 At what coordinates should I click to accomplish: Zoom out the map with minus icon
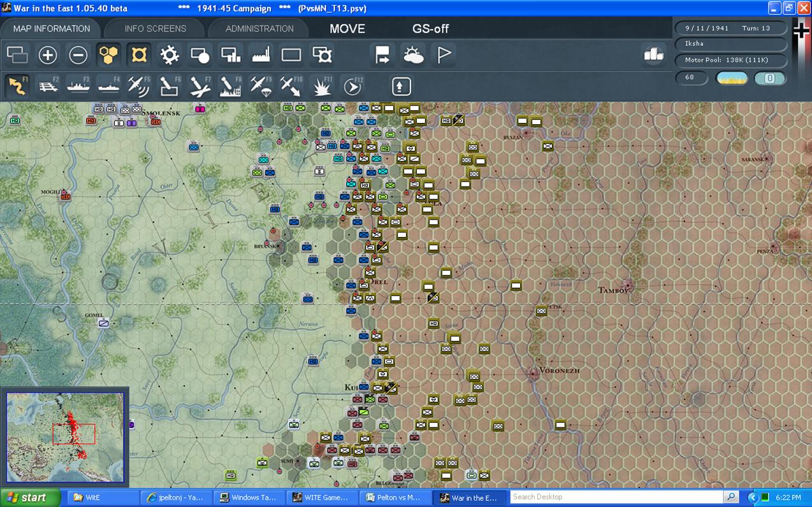78,55
